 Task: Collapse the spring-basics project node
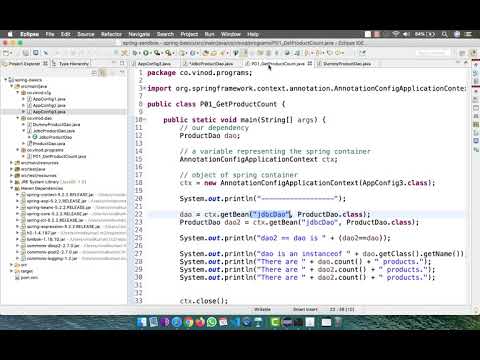coord(6,80)
